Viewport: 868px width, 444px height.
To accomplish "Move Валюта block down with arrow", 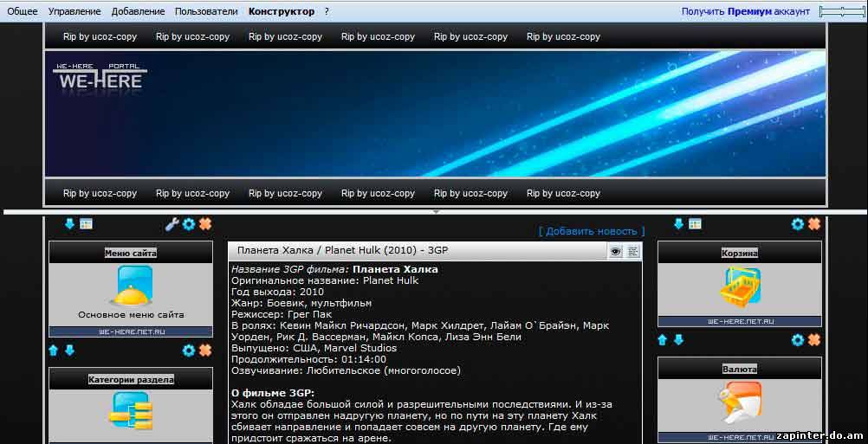I will 678,340.
